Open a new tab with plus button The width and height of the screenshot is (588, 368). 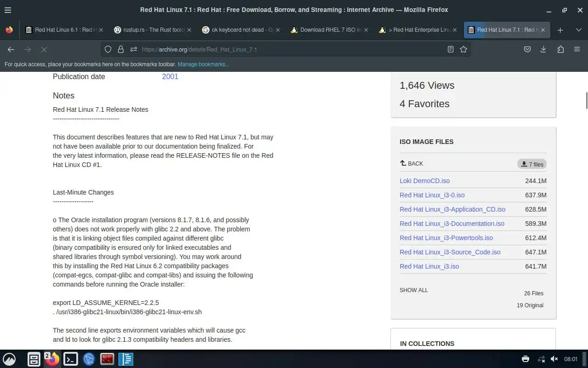(560, 30)
